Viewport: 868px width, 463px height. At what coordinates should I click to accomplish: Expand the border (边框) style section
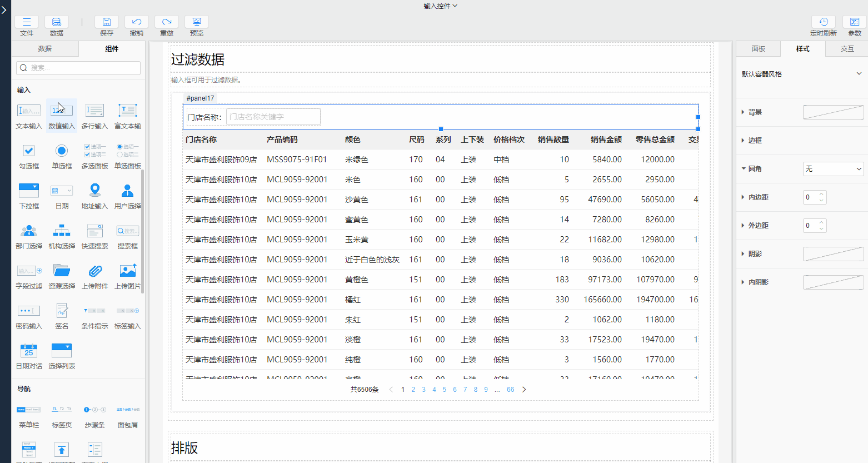(x=755, y=141)
